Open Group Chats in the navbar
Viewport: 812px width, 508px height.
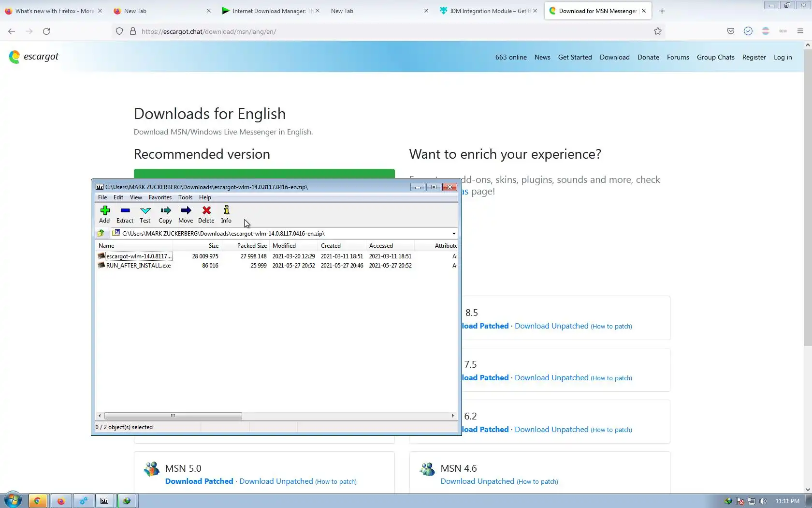[x=716, y=57]
